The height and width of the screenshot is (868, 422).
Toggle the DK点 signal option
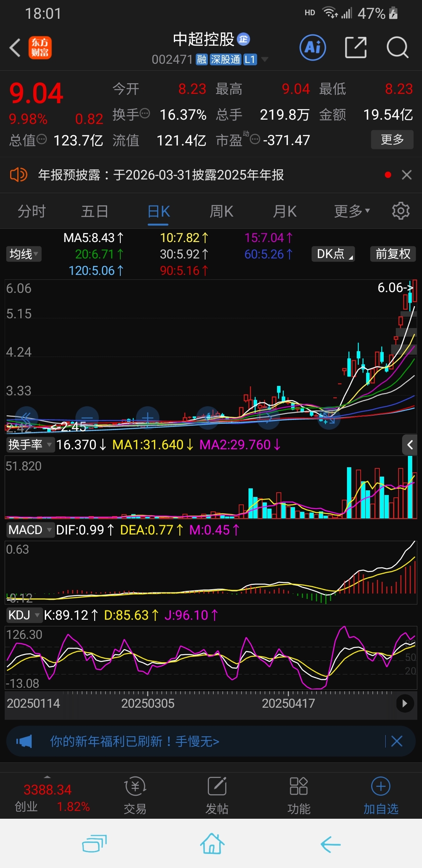333,254
